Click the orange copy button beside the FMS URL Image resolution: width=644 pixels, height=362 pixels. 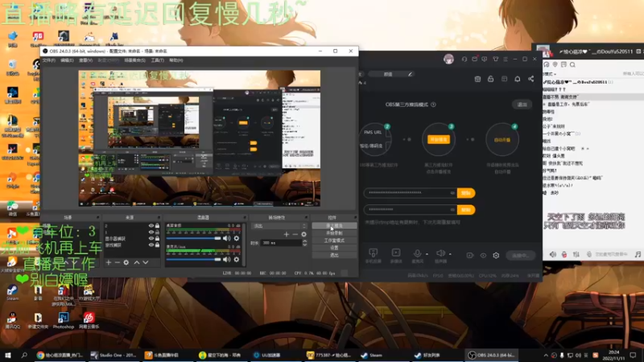466,193
